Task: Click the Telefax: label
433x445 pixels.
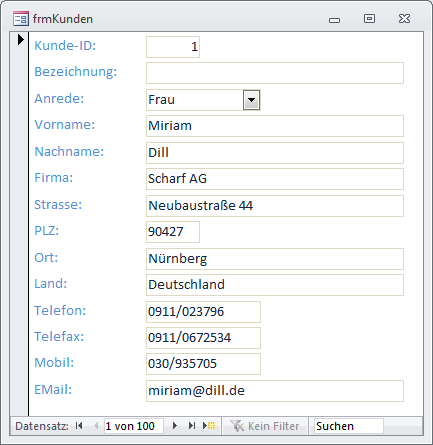Action: pos(59,337)
